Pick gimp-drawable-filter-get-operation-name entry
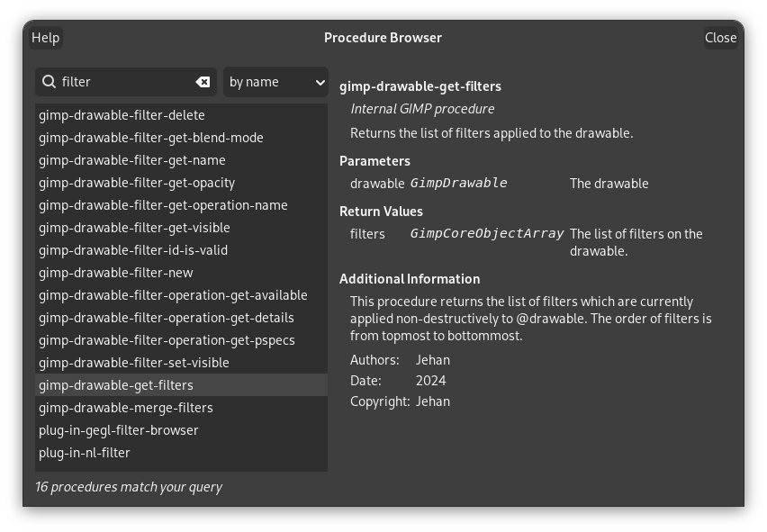 click(x=163, y=205)
